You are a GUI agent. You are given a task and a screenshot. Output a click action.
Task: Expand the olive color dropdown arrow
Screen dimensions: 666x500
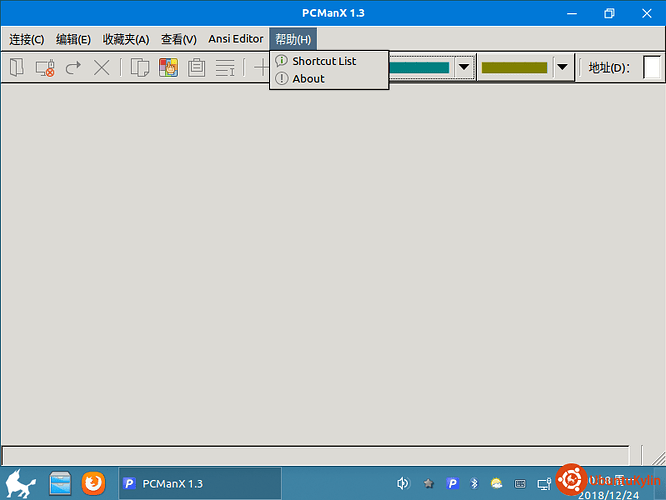pyautogui.click(x=562, y=67)
